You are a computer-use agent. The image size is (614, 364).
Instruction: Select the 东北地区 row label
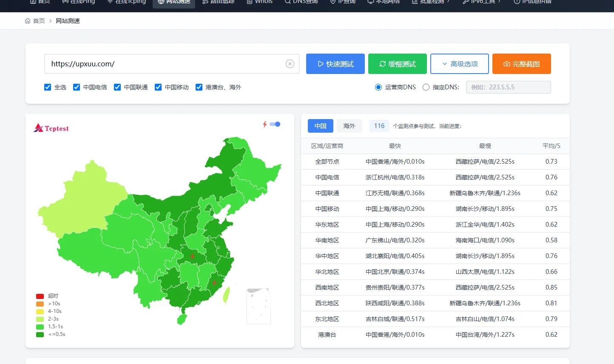pyautogui.click(x=327, y=319)
